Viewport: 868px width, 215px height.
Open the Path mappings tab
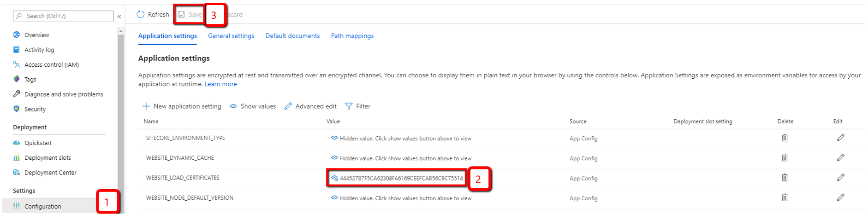[352, 36]
